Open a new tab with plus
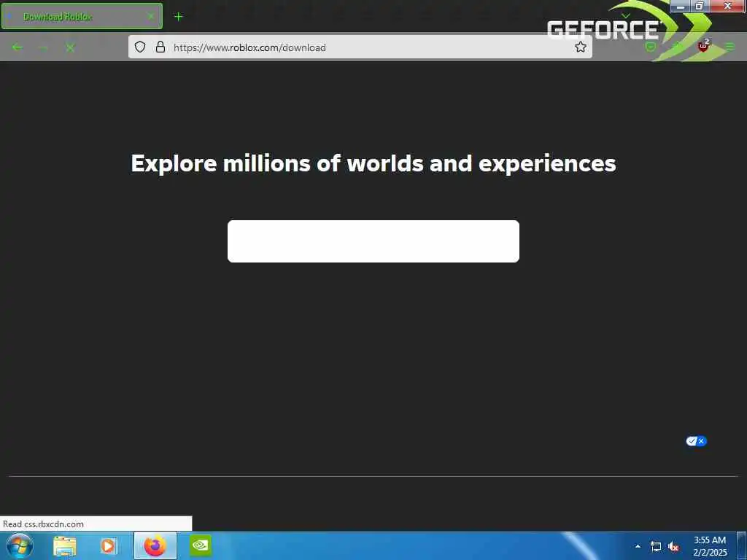Image resolution: width=747 pixels, height=560 pixels. click(178, 17)
